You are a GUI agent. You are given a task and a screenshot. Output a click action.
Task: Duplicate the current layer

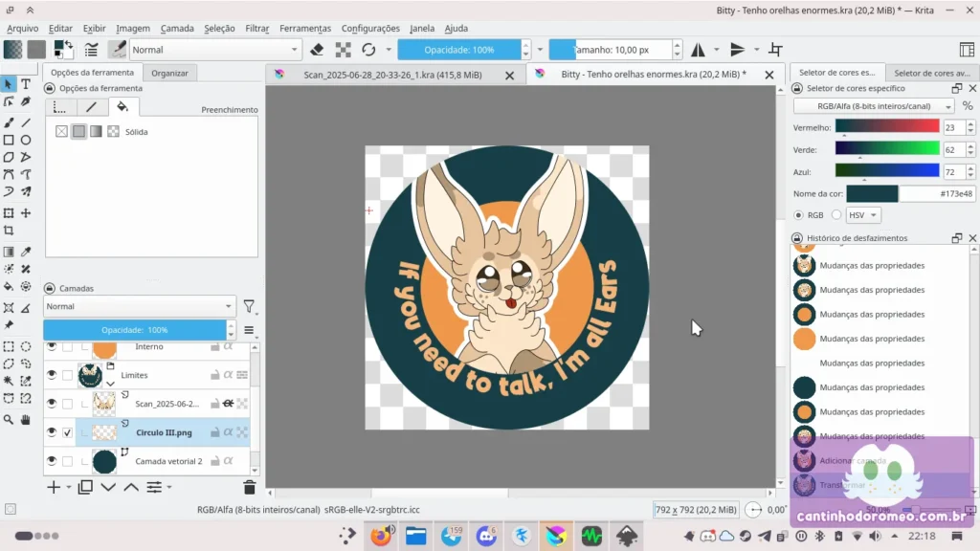[85, 487]
